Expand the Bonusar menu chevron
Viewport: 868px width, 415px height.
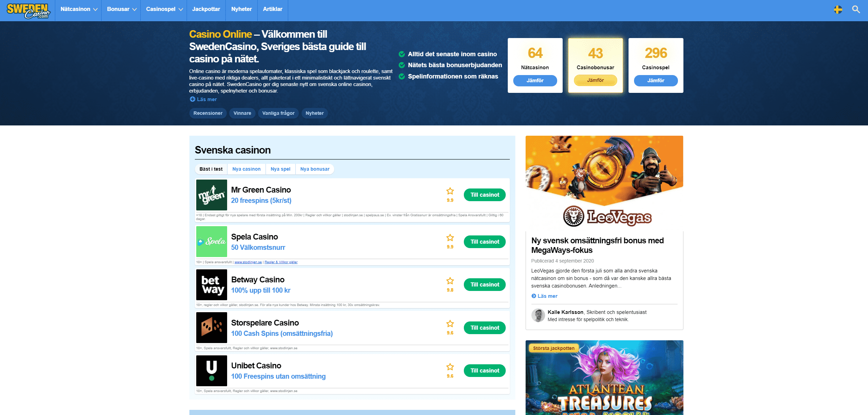point(134,10)
